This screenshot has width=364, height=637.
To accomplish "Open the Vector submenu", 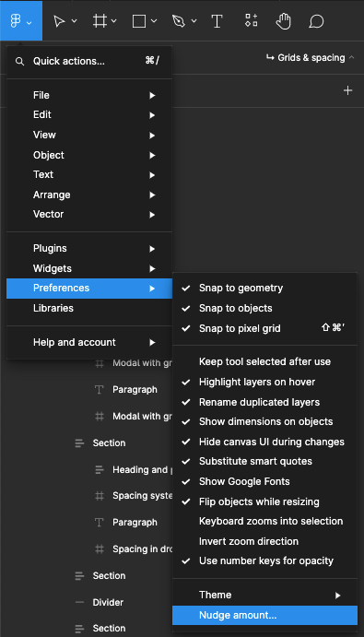I will 89,215.
